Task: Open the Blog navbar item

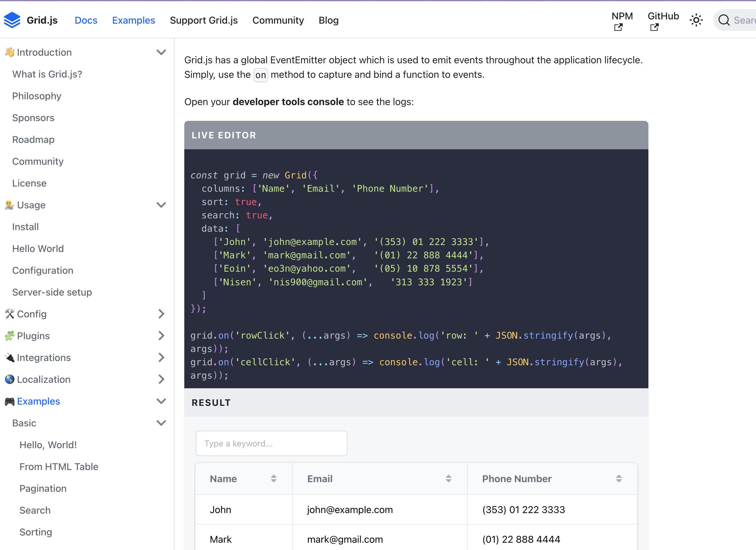Action: 328,20
